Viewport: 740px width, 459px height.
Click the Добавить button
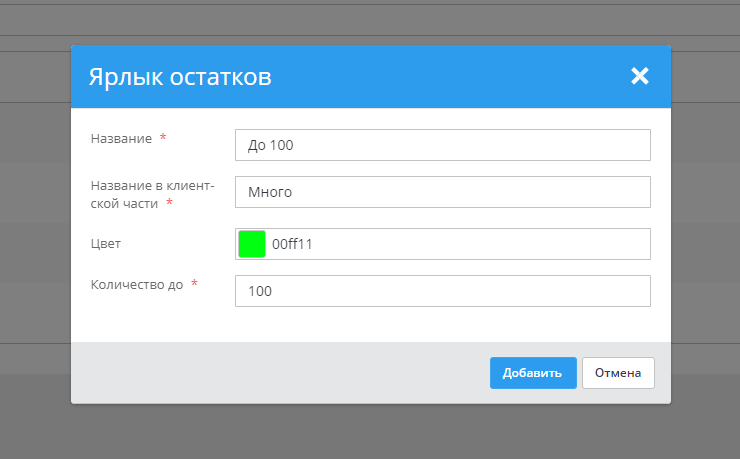[x=532, y=373]
